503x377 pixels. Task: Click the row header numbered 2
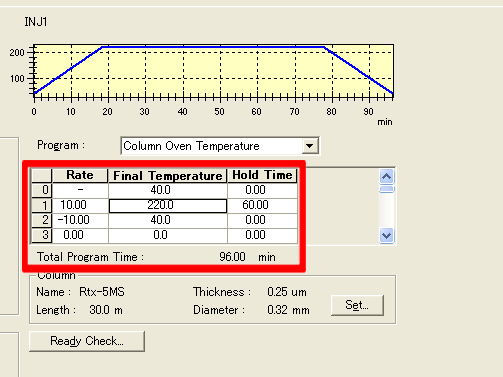coord(42,220)
